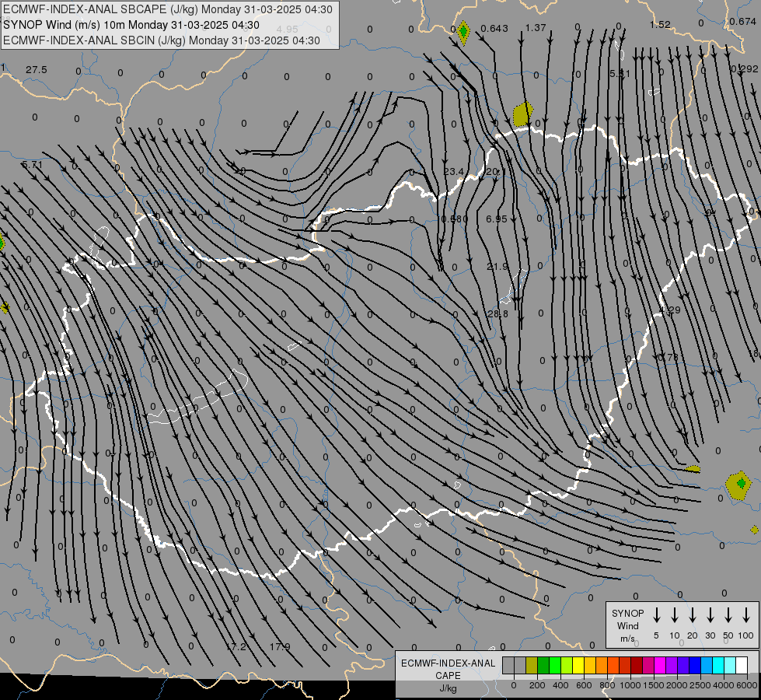Click the 0.580 value on the map
The width and height of the screenshot is (761, 700).
pyautogui.click(x=455, y=219)
